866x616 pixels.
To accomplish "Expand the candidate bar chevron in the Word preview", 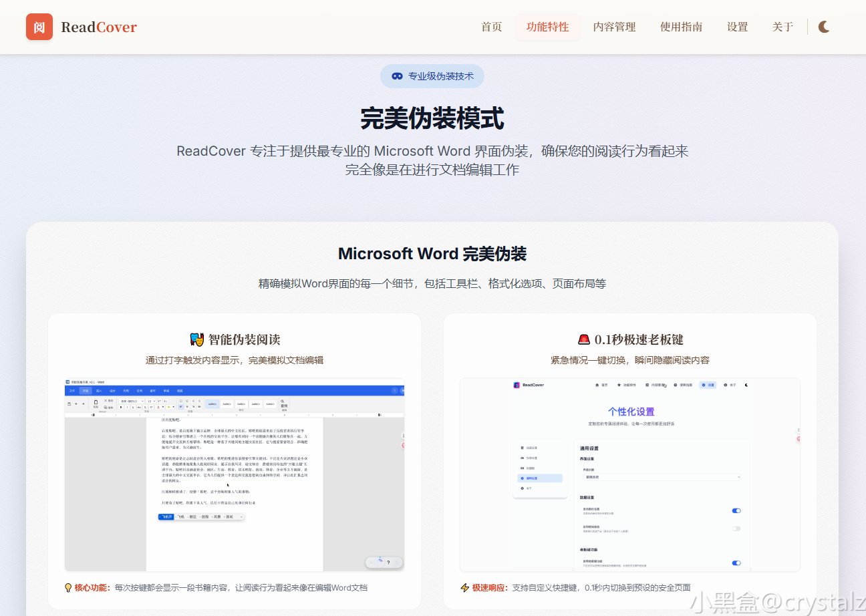I will click(x=241, y=516).
